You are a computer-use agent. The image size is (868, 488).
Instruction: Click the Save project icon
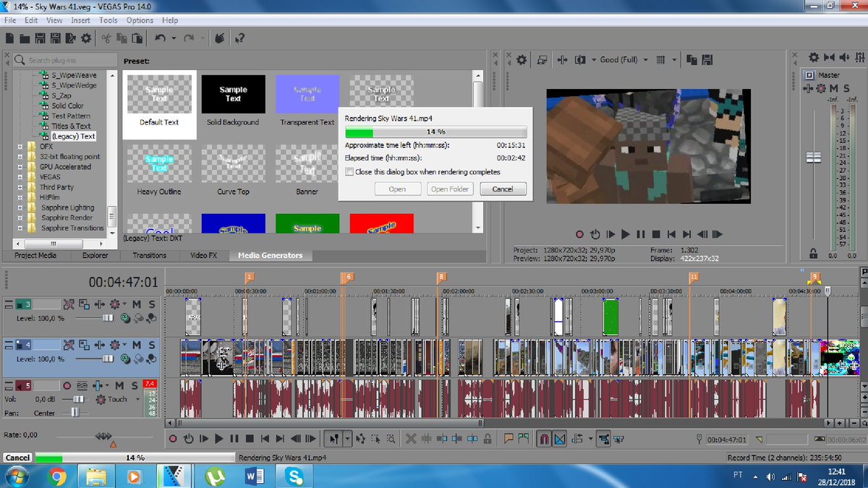click(x=40, y=38)
